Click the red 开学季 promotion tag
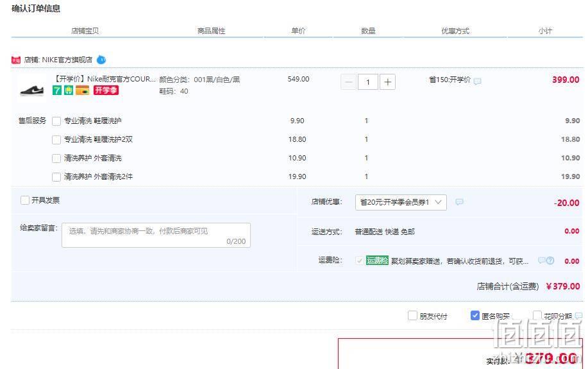 (106, 90)
